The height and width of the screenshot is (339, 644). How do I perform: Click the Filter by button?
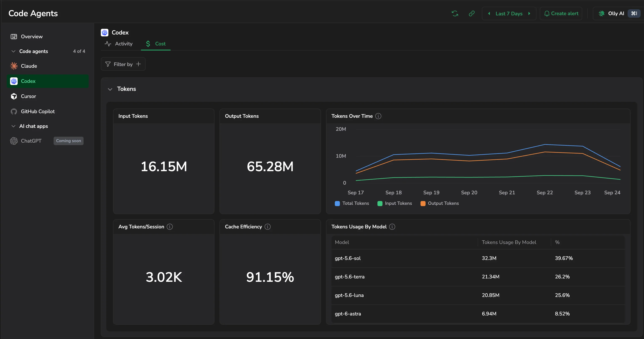pyautogui.click(x=123, y=64)
